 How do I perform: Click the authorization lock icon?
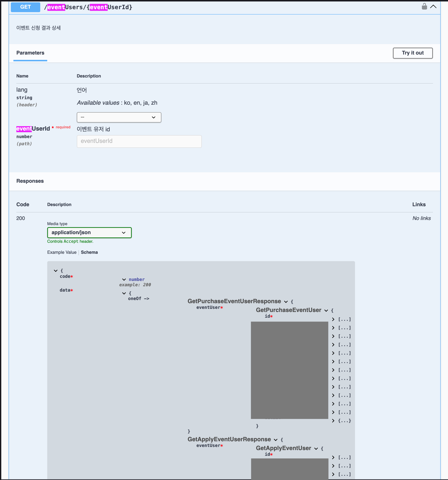[424, 7]
